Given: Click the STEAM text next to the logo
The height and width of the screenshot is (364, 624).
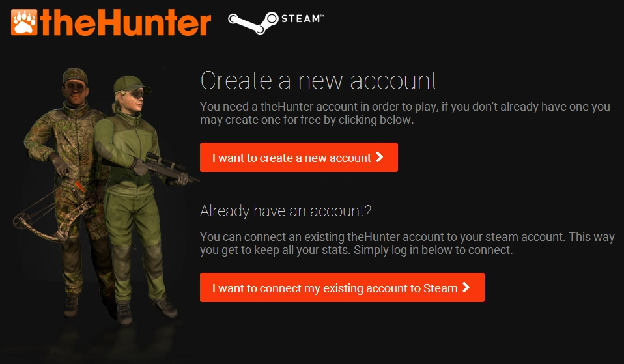Looking at the screenshot, I should [x=302, y=19].
